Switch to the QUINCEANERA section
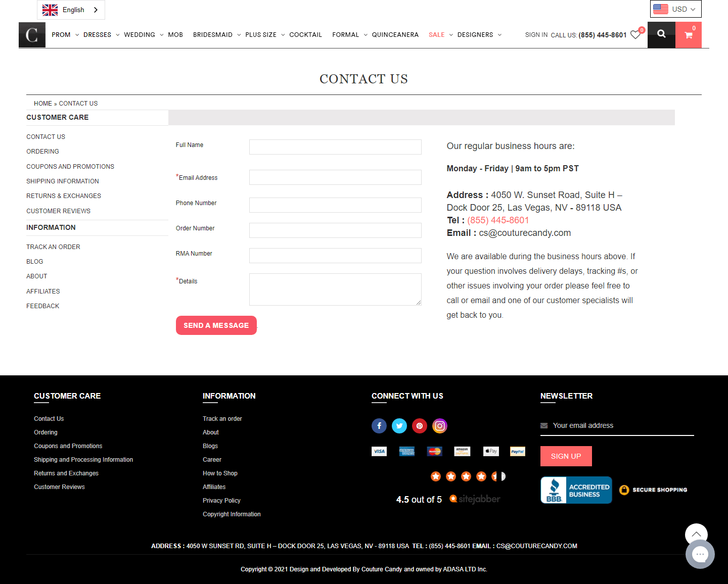 (395, 34)
